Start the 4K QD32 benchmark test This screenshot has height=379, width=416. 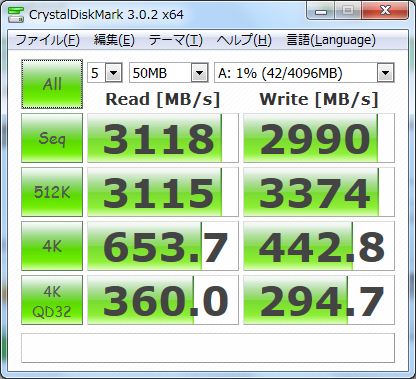pyautogui.click(x=52, y=300)
